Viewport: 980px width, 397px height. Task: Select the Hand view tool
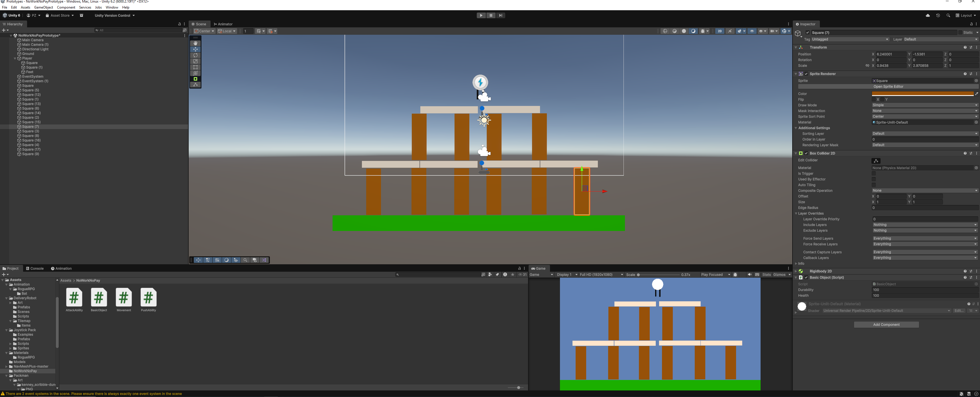click(x=195, y=43)
